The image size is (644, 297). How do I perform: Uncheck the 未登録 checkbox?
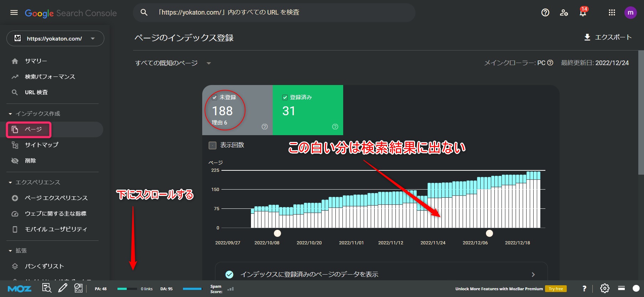(215, 97)
